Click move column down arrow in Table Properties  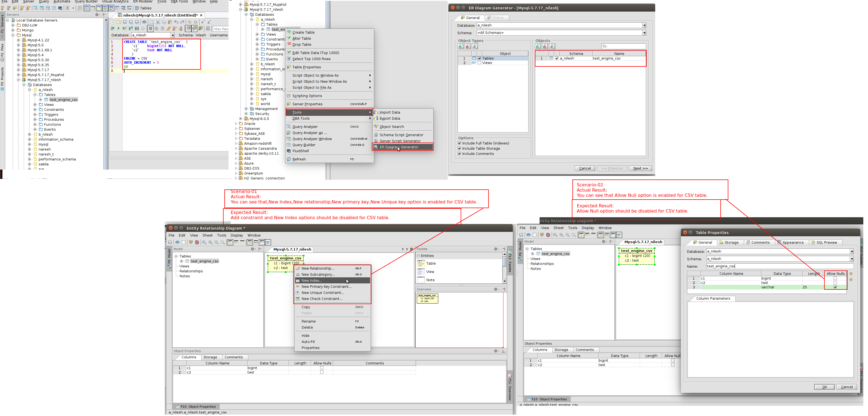pyautogui.click(x=851, y=280)
